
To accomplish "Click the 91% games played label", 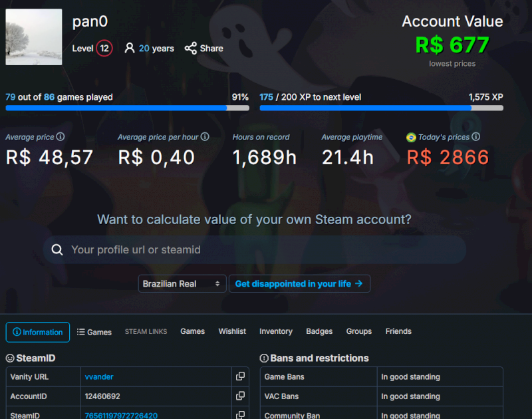I will coord(240,97).
